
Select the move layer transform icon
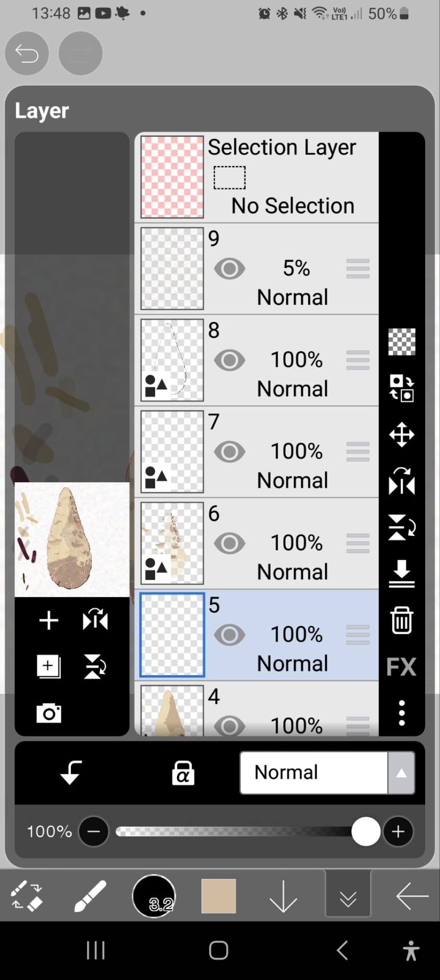point(402,435)
